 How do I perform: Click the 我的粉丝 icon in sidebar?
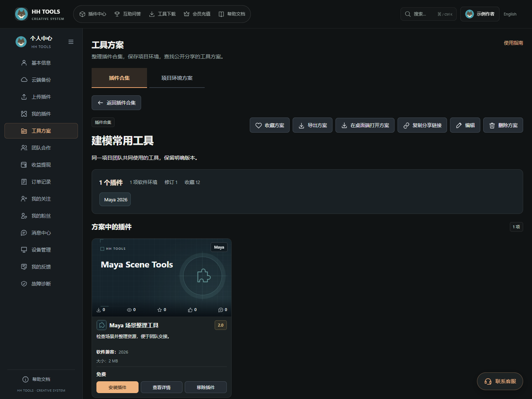(x=24, y=216)
